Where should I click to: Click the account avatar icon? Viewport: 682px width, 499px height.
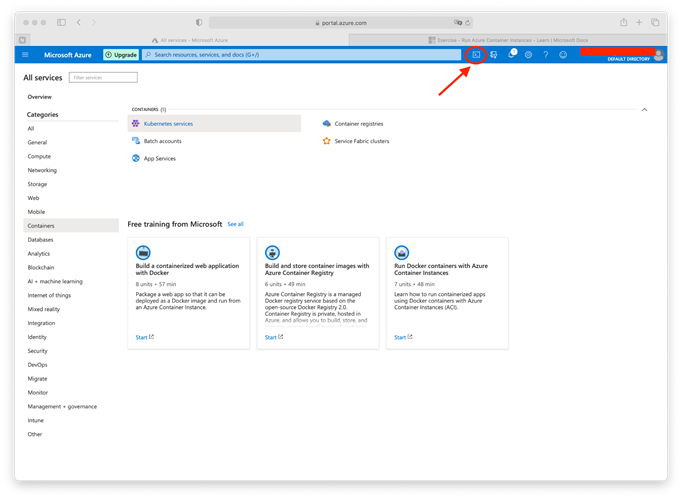click(x=659, y=55)
